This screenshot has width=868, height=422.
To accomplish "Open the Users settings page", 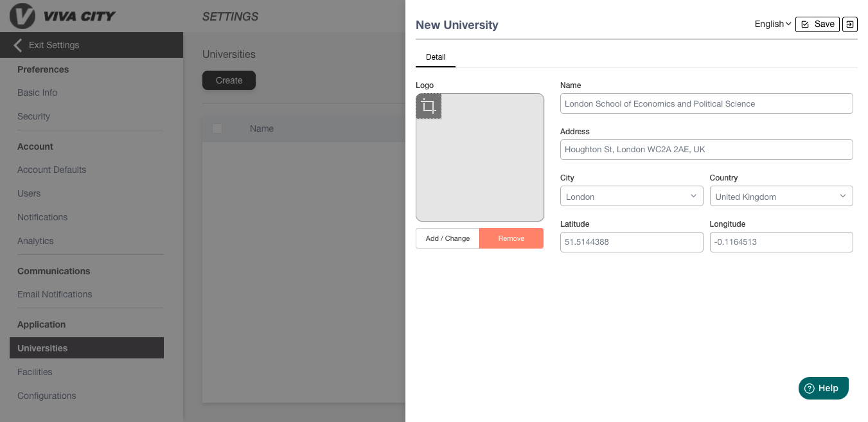I will [x=29, y=193].
